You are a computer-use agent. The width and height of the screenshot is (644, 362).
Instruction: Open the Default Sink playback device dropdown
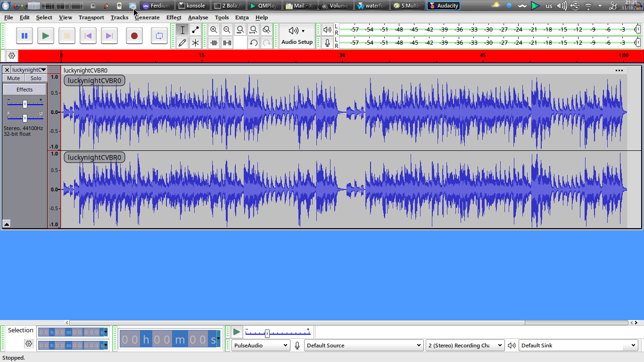(x=578, y=346)
